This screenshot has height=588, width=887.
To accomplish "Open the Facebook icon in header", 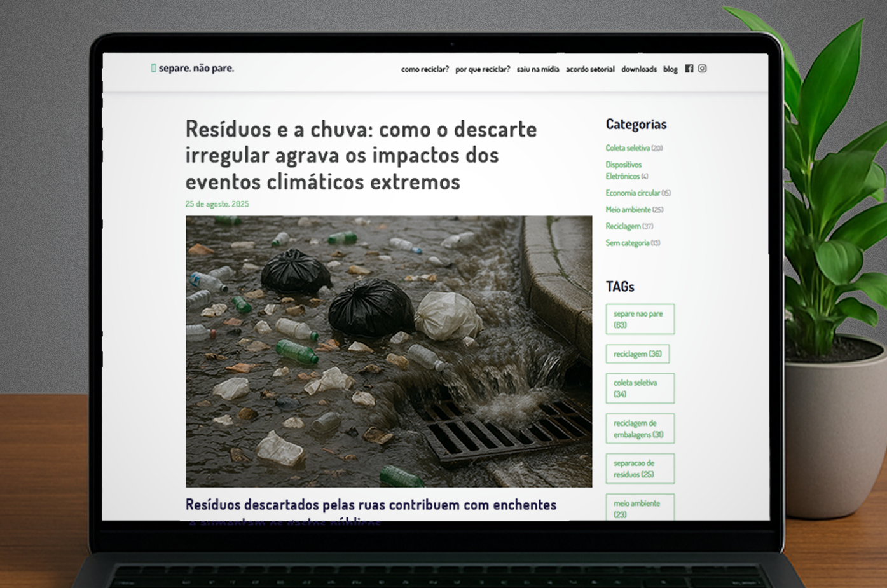I will click(x=689, y=69).
